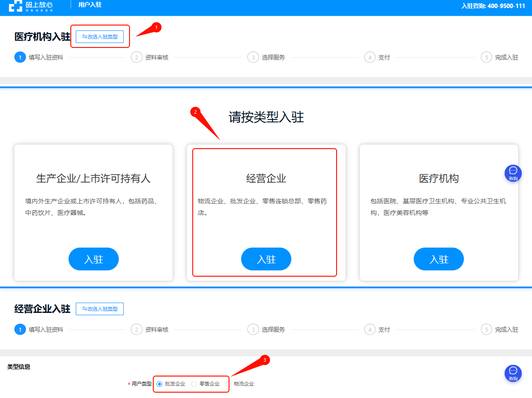The width and height of the screenshot is (532, 398).
Task: Click the 码上放心 logo in header
Action: pyautogui.click(x=31, y=6)
